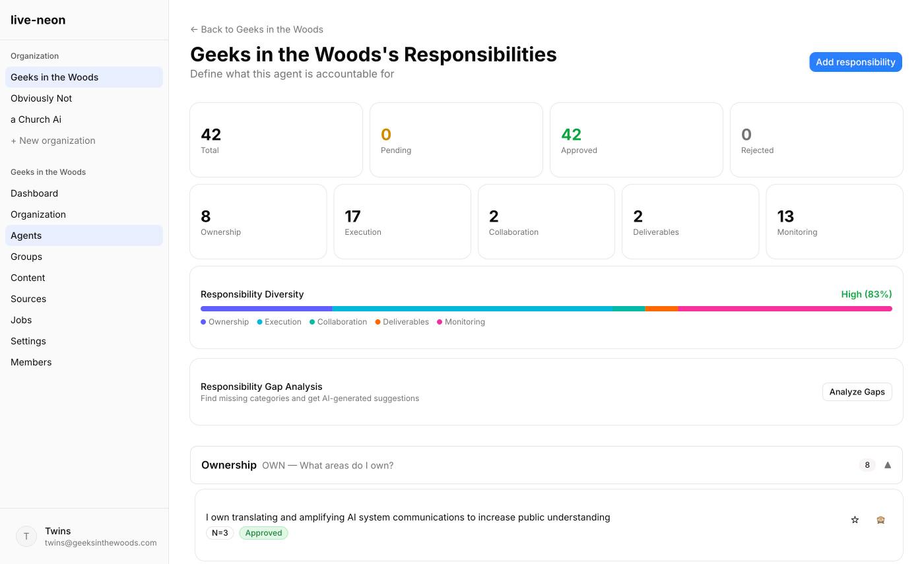Go to the Settings page

(28, 341)
